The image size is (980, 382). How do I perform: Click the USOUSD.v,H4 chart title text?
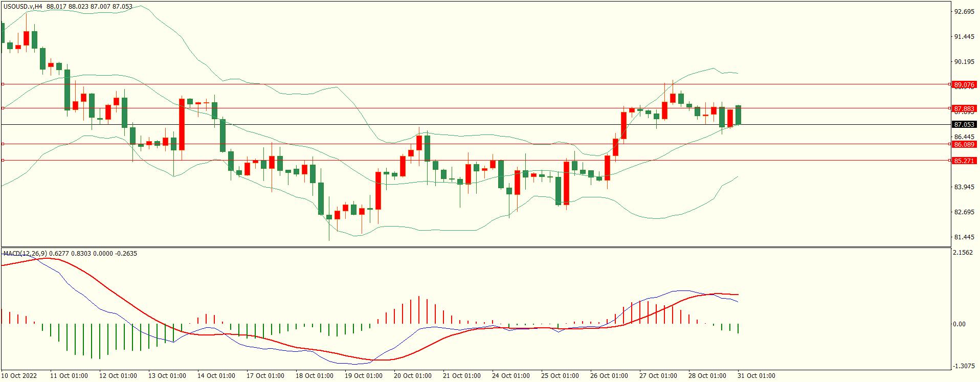coord(23,7)
